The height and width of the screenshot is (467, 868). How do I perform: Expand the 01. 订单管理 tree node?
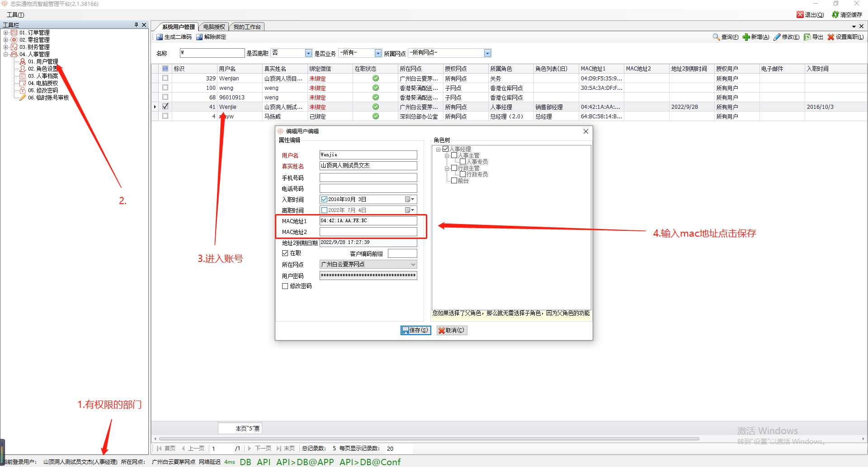[5, 33]
